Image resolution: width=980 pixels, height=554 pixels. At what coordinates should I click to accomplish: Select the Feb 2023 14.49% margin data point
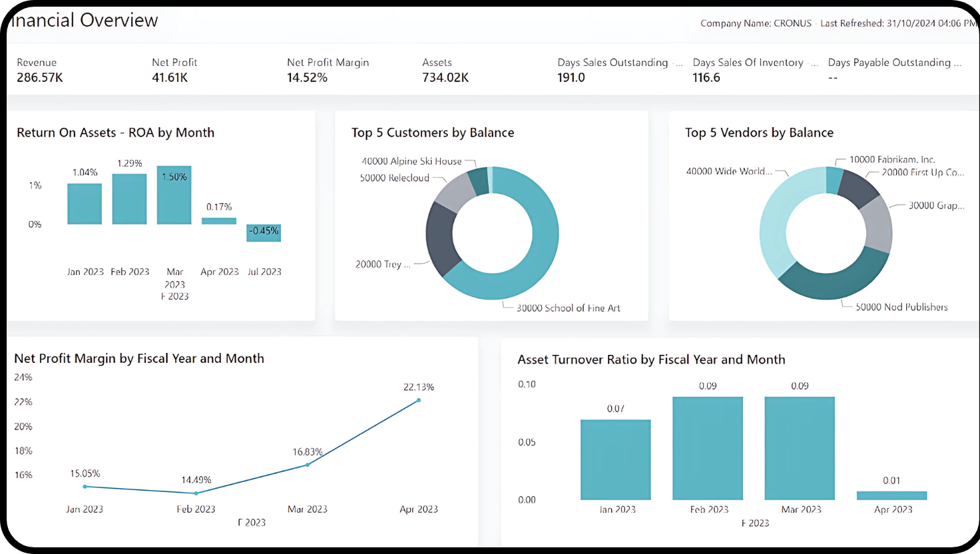(196, 493)
